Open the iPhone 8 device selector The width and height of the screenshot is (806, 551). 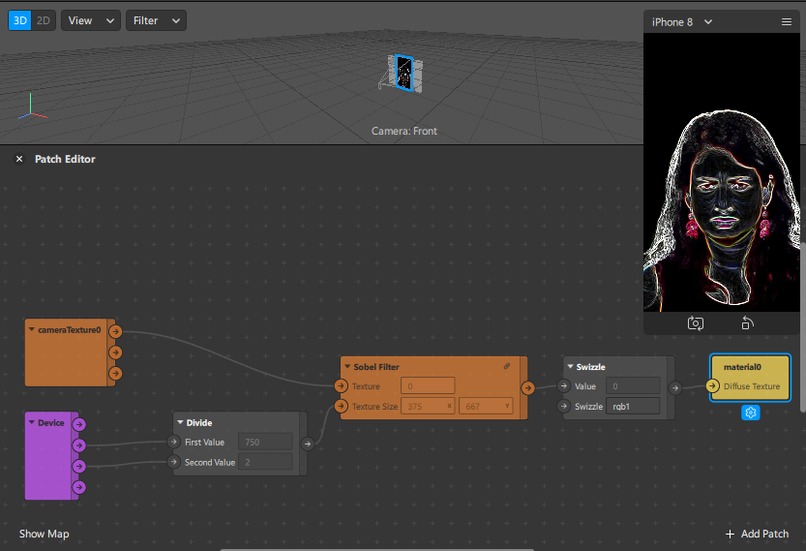tap(682, 22)
